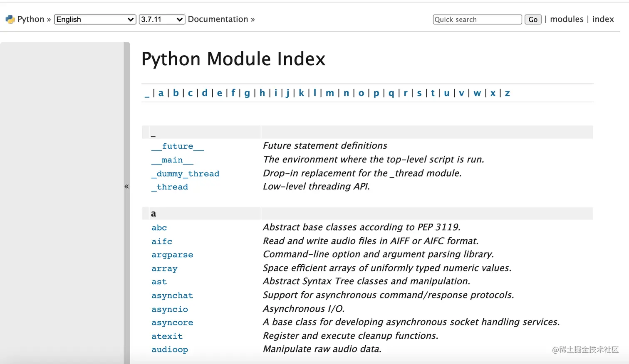629x364 pixels.
Task: Open the argparse module link
Action: (172, 255)
